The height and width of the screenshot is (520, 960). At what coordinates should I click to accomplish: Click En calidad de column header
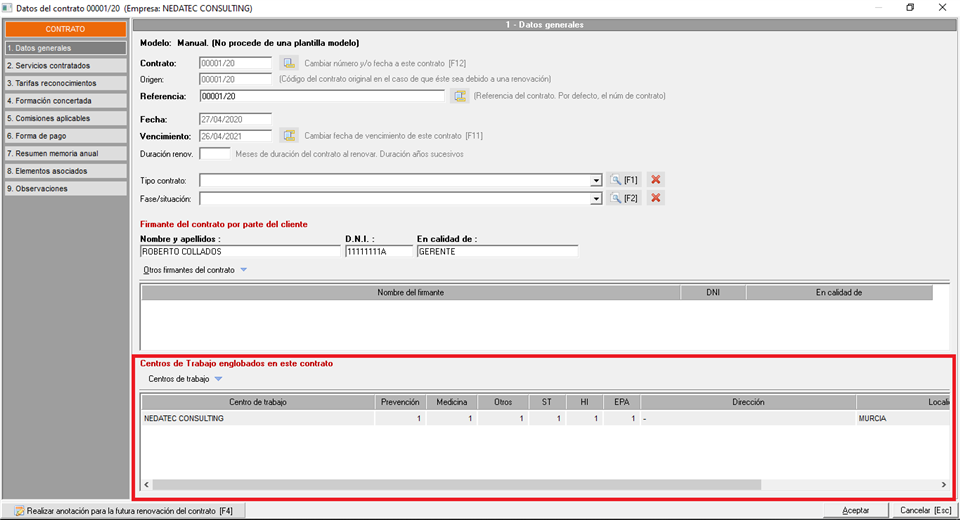(x=839, y=293)
